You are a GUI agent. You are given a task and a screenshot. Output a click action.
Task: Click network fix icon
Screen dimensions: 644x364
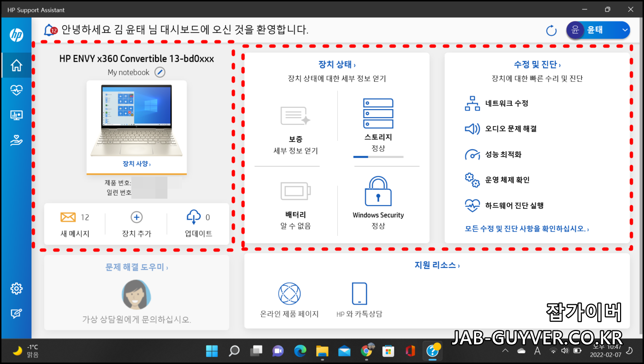(x=472, y=103)
